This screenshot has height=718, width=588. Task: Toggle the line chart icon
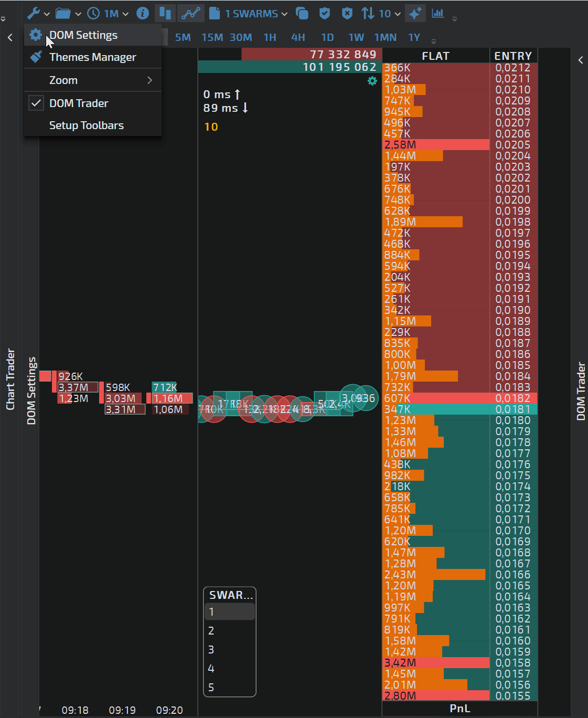190,14
